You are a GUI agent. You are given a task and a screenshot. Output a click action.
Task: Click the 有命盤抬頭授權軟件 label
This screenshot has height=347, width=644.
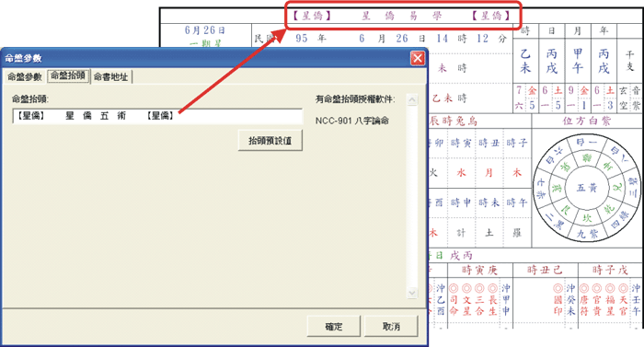(x=355, y=99)
